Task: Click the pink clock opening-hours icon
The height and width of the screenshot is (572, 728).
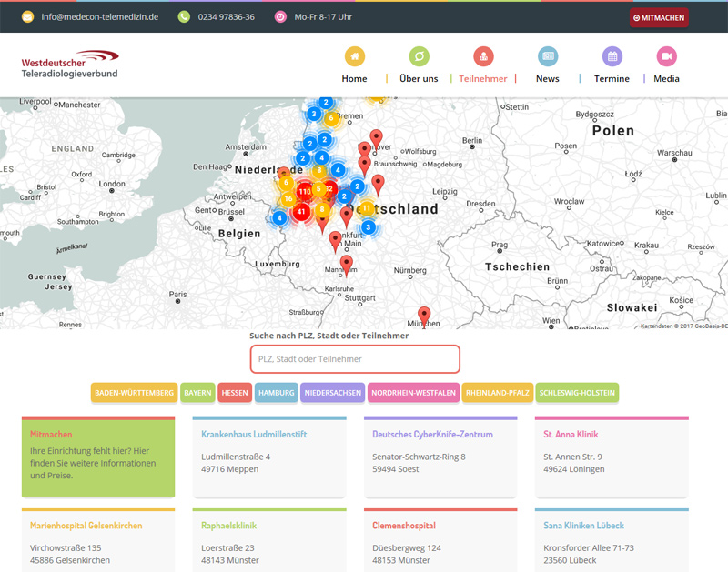Action: point(280,17)
